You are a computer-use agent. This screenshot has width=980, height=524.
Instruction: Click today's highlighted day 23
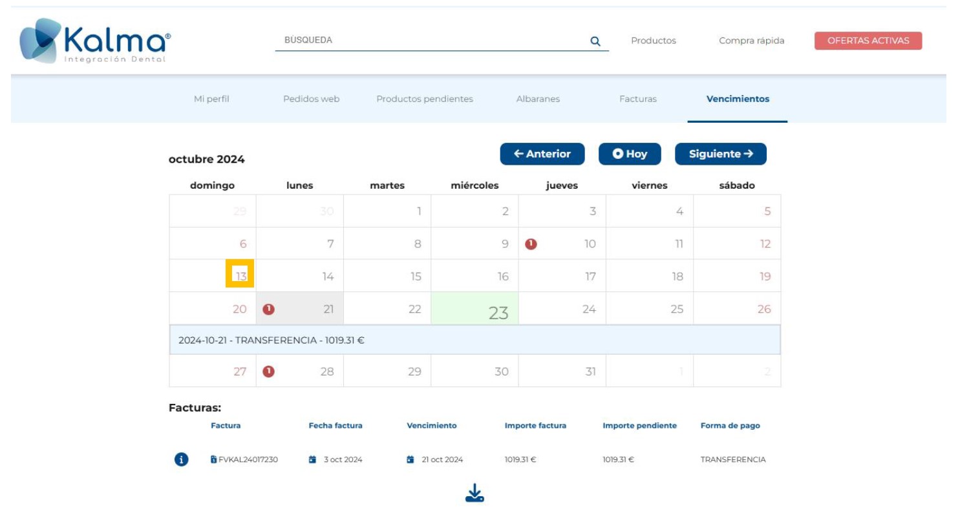(474, 309)
